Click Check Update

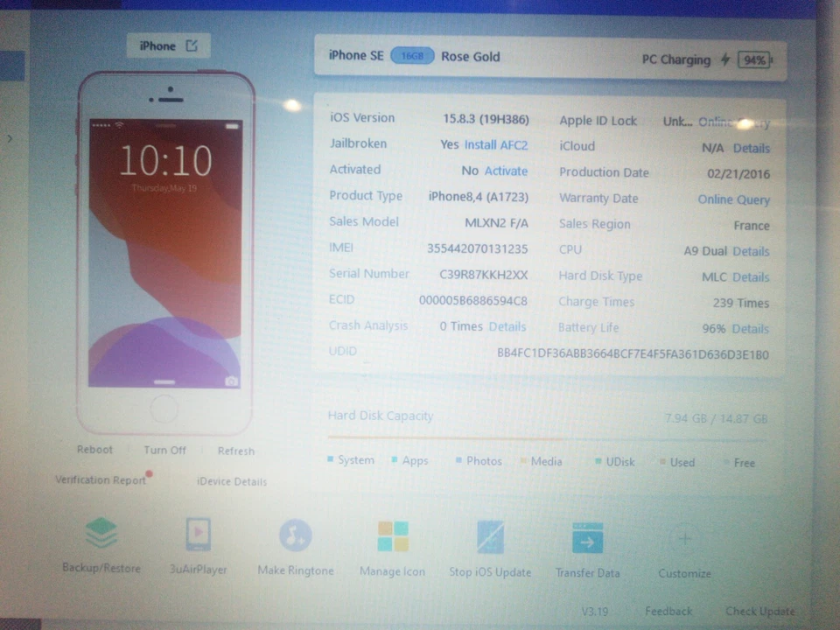760,612
